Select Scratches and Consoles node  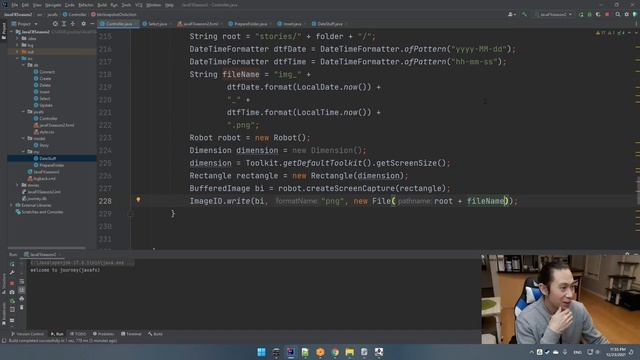(x=39, y=212)
